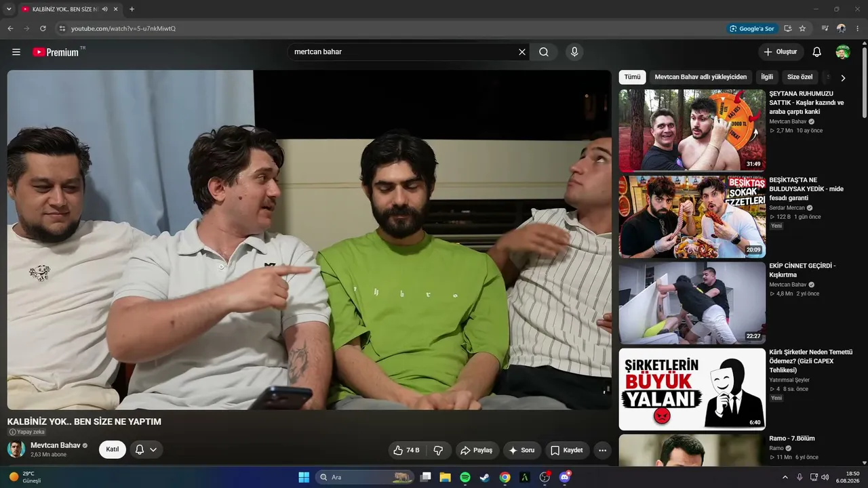Open the notifications bell in the header

817,52
